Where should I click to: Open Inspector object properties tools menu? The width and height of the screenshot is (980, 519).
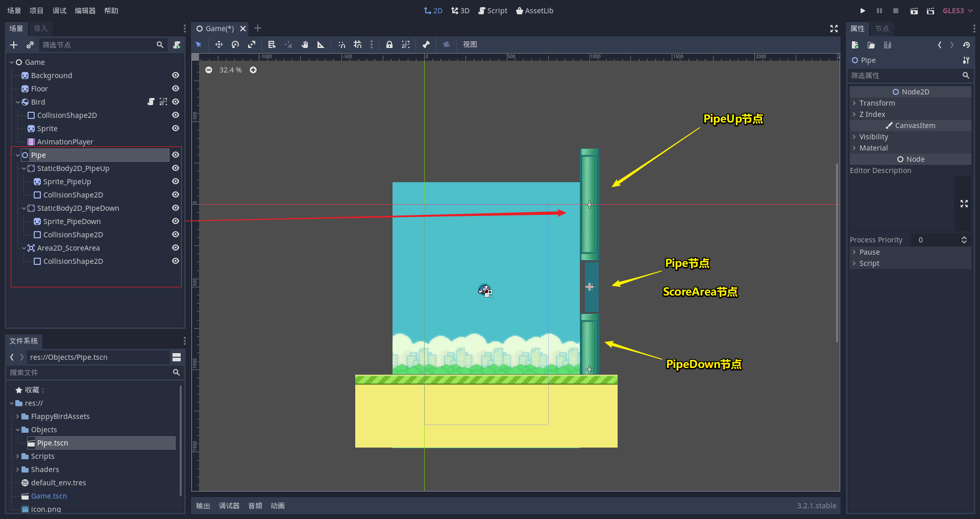pyautogui.click(x=966, y=60)
